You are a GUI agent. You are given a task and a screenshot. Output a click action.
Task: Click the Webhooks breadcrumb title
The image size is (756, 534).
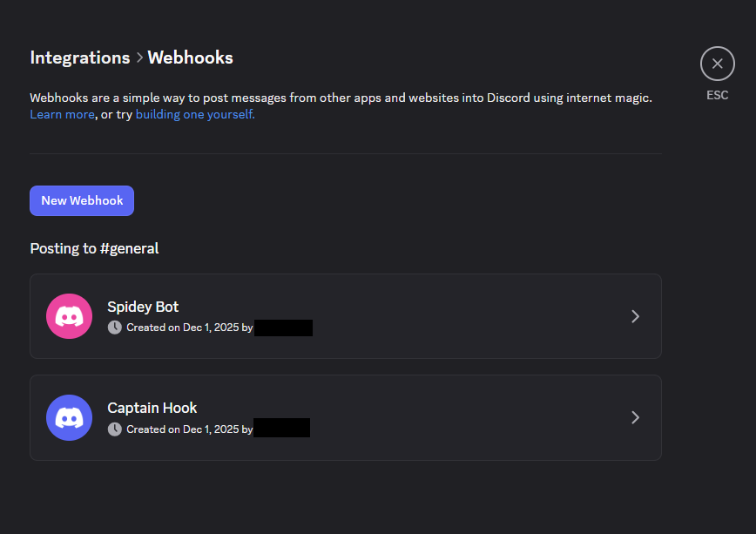[x=190, y=57]
